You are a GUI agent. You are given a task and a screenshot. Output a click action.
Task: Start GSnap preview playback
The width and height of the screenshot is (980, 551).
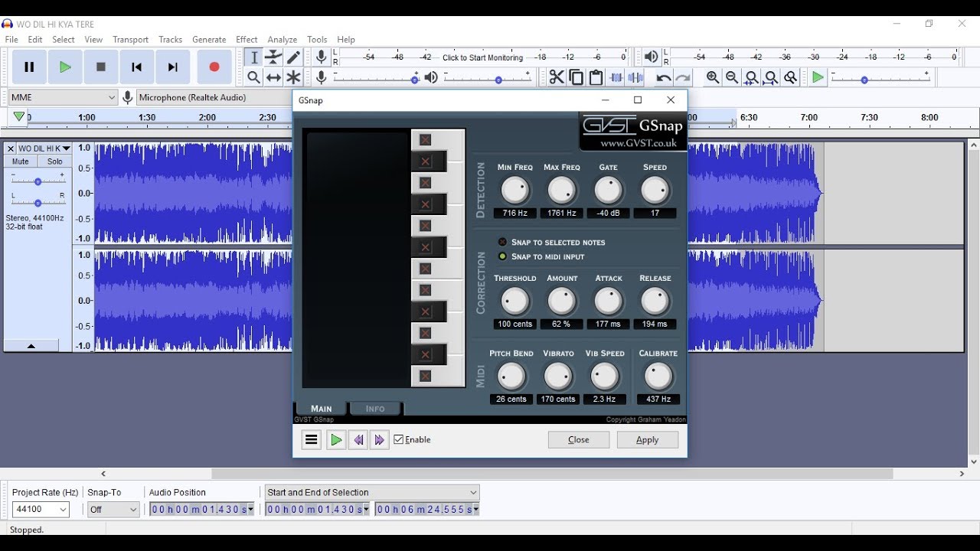click(335, 440)
